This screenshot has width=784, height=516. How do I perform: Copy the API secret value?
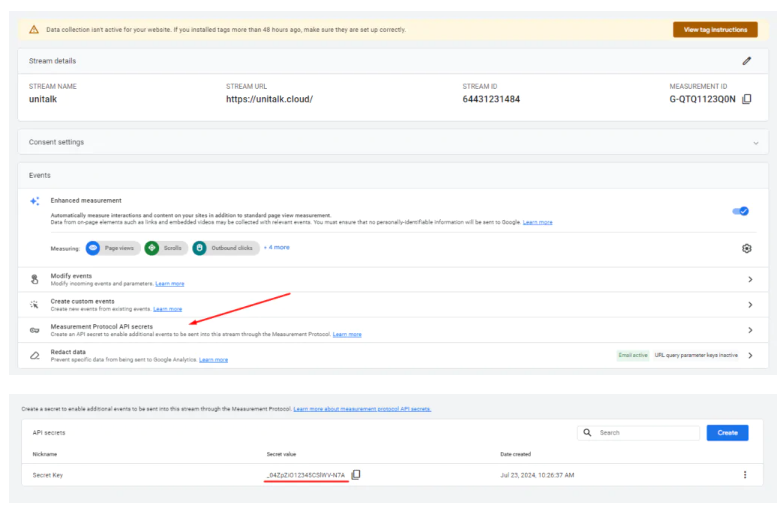356,475
